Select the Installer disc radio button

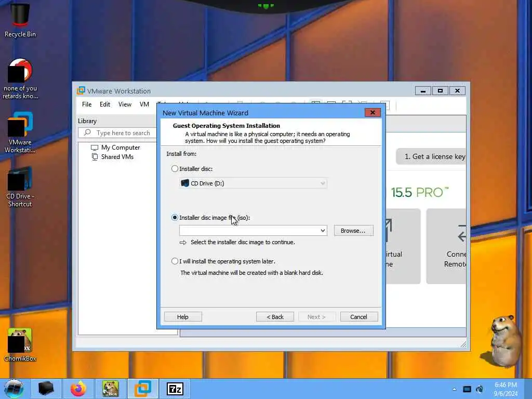(175, 169)
